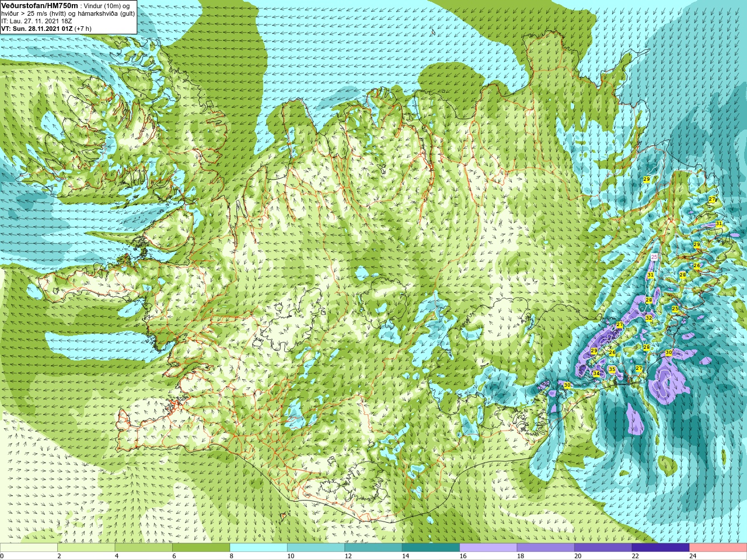The image size is (747, 560).
Task: Click the legend scale number 14
Action: click(x=406, y=556)
